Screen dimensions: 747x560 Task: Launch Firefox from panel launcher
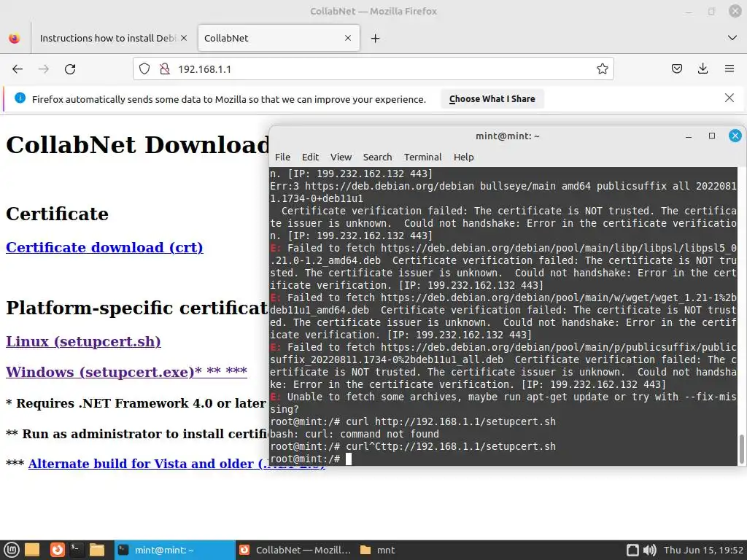tap(57, 550)
